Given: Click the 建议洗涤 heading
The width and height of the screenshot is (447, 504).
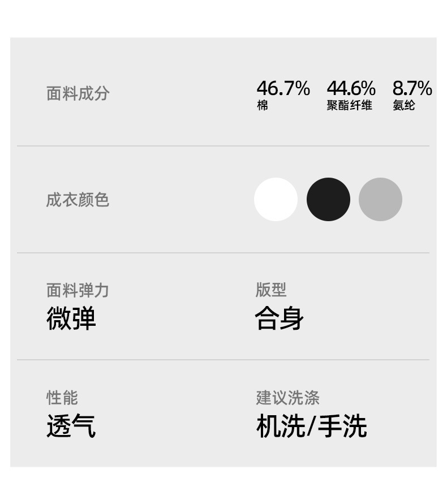Looking at the screenshot, I should [x=287, y=398].
